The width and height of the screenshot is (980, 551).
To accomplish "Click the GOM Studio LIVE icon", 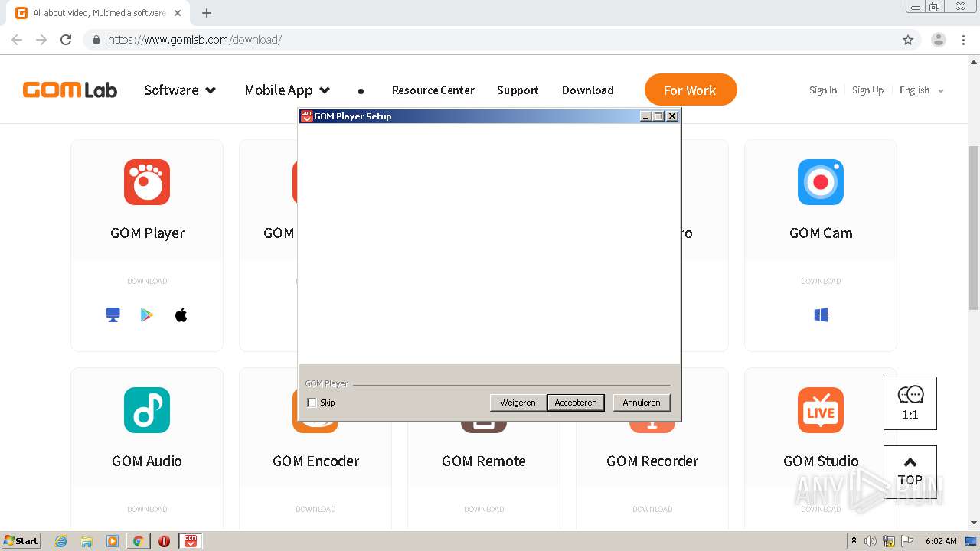I will point(821,410).
